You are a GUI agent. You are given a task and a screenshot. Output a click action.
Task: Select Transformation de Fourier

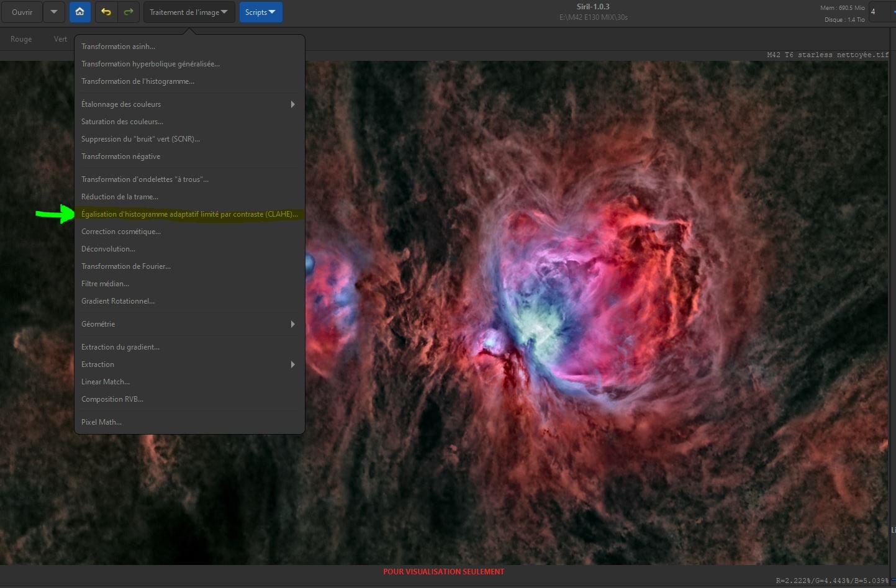(x=189, y=266)
